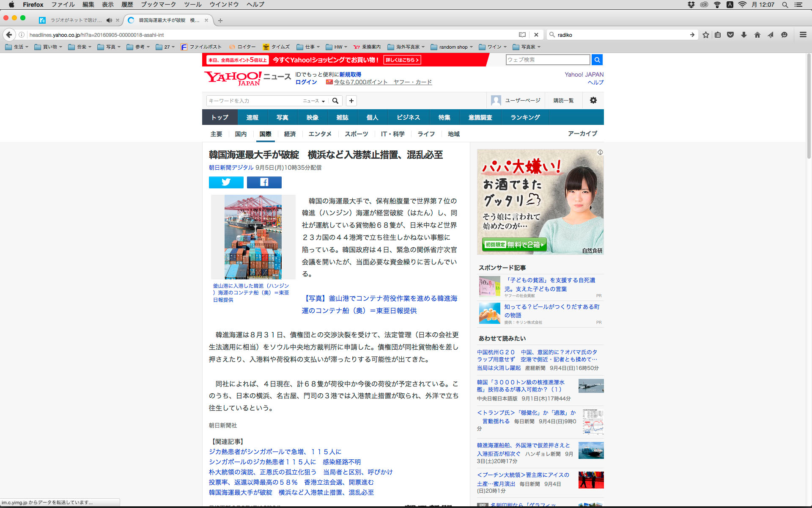Share article via Twitter icon

[226, 182]
